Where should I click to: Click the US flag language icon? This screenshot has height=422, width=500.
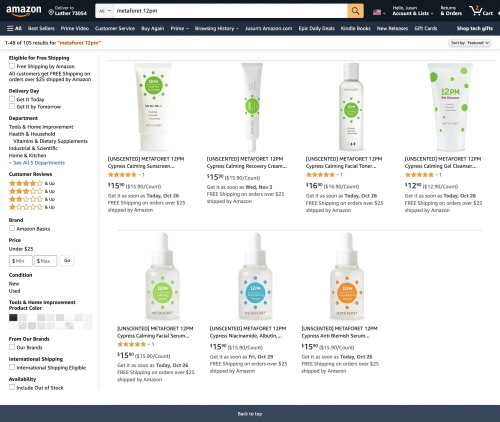click(x=377, y=12)
